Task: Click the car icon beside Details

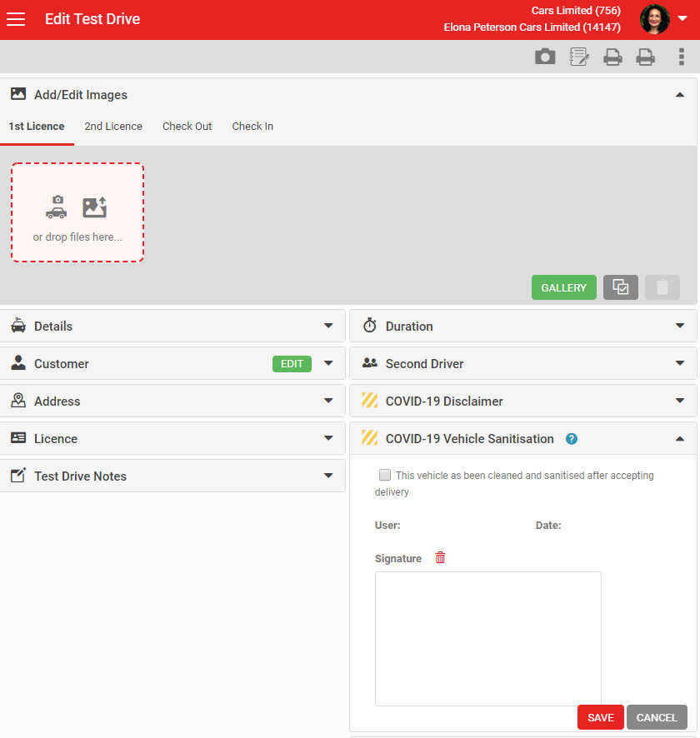Action: pyautogui.click(x=18, y=325)
